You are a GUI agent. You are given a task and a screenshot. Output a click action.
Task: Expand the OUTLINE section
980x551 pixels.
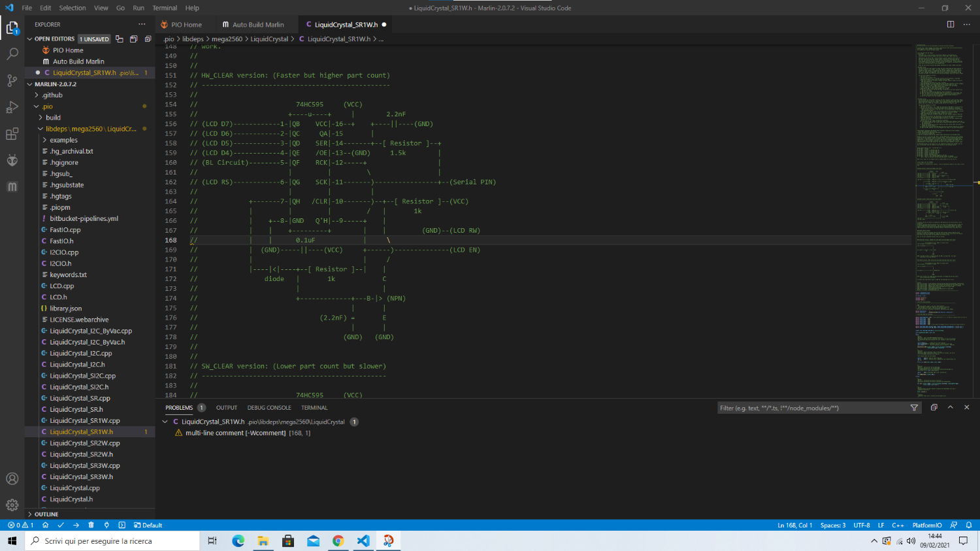46,514
